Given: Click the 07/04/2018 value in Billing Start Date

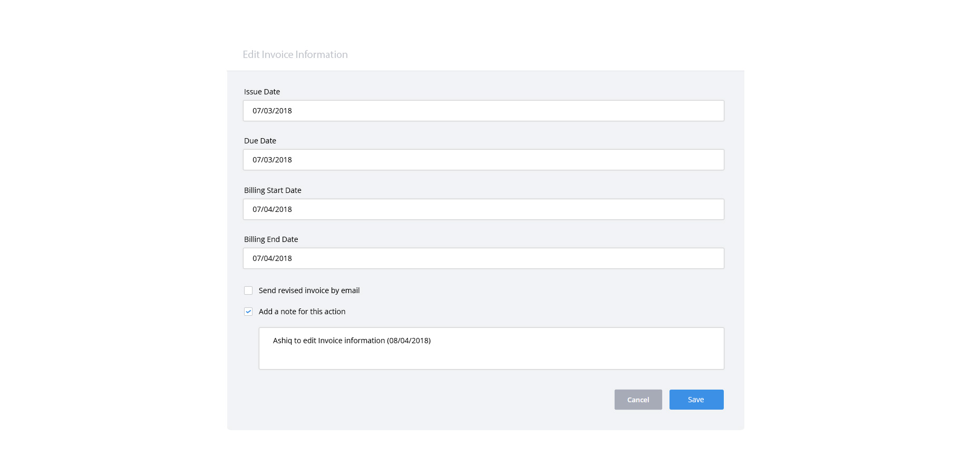Looking at the screenshot, I should pyautogui.click(x=272, y=209).
